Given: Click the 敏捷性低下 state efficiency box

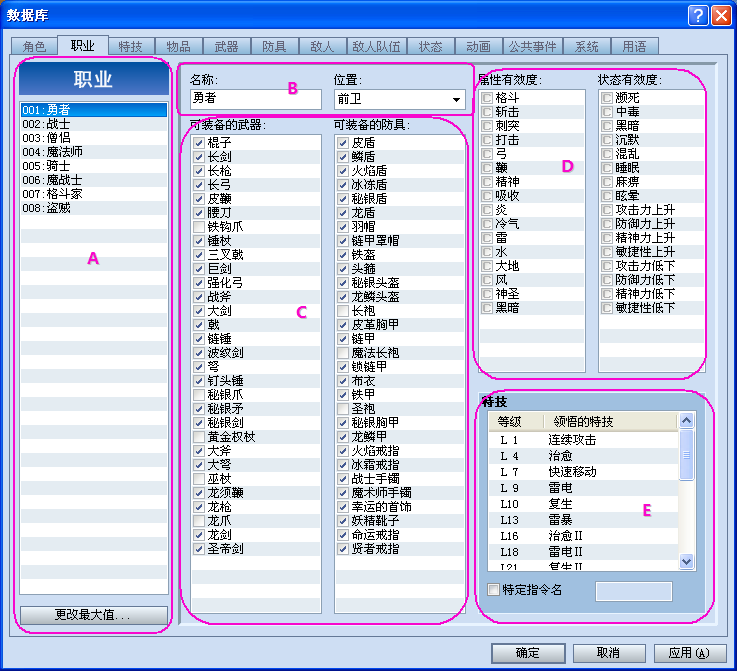Looking at the screenshot, I should click(x=607, y=308).
